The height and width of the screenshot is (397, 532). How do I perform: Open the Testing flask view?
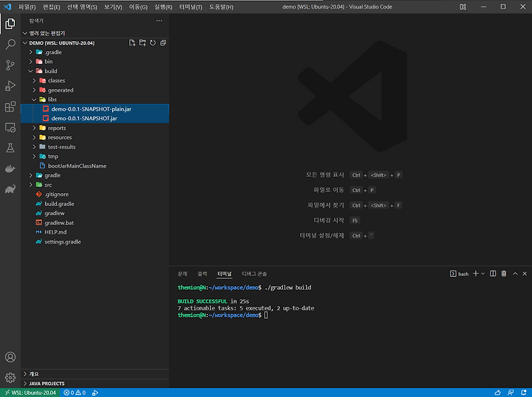pos(10,148)
